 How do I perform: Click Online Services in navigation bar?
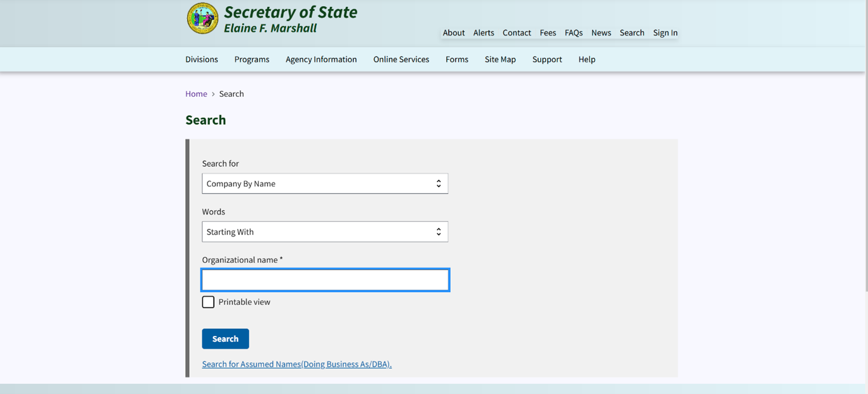click(x=401, y=59)
